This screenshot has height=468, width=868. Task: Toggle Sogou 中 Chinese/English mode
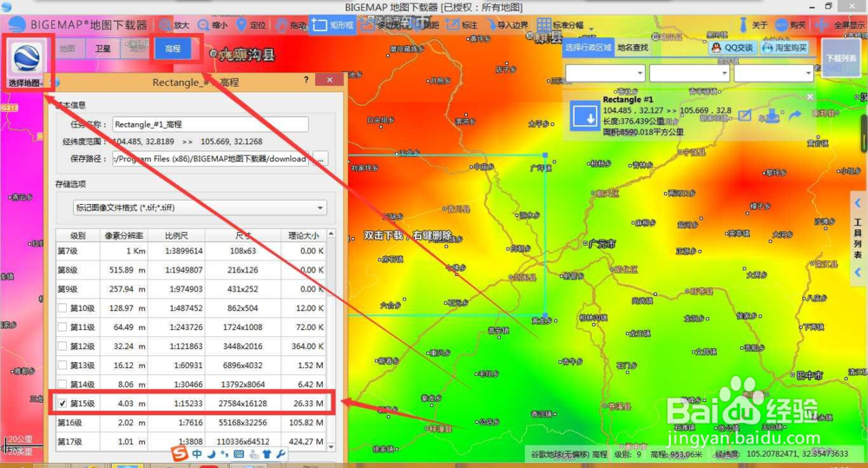(x=197, y=454)
